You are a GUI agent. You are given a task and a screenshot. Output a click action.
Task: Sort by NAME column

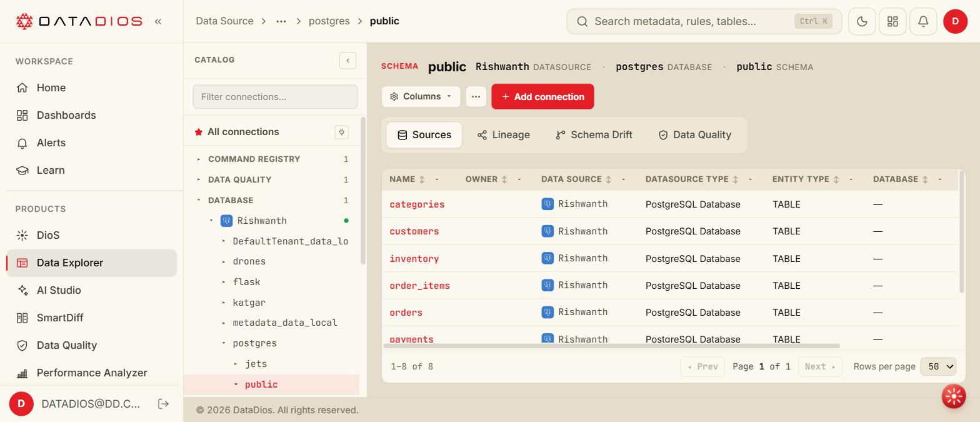tap(422, 179)
